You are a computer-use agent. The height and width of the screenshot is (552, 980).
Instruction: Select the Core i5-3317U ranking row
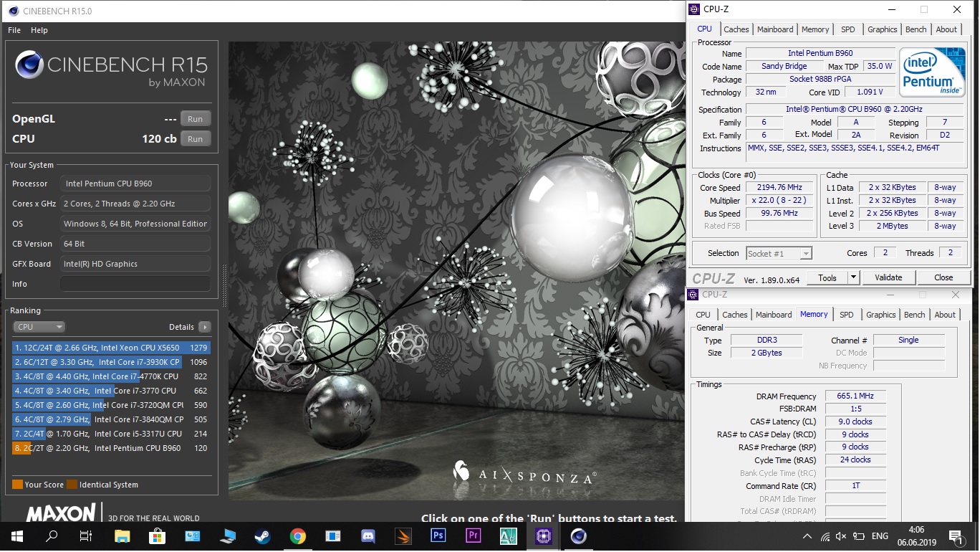coord(111,434)
